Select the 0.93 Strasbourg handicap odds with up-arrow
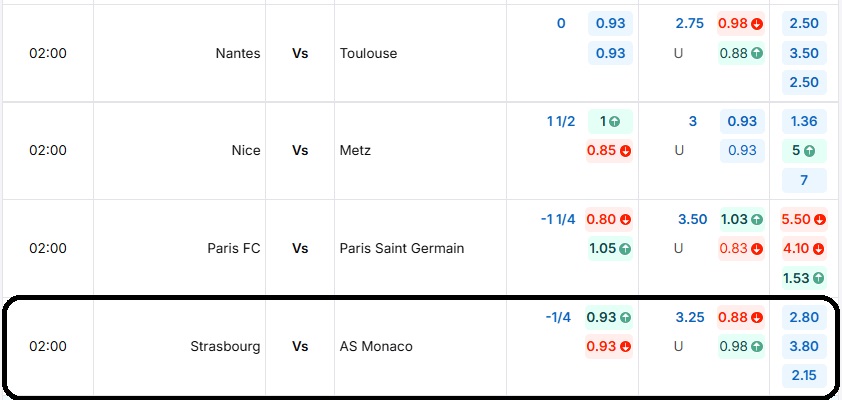842x400 pixels. [x=609, y=317]
